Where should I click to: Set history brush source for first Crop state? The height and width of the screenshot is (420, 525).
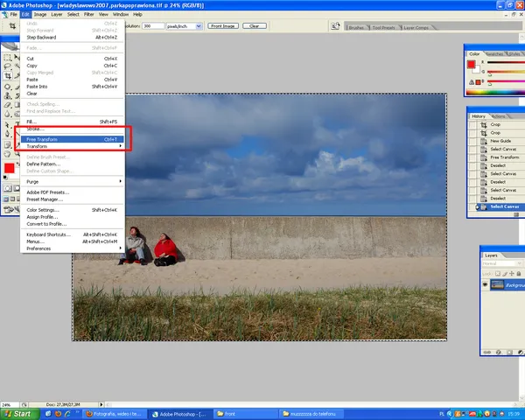472,124
